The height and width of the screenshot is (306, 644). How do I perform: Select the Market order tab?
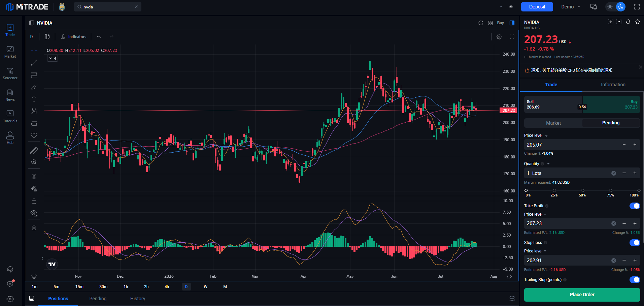point(553,123)
